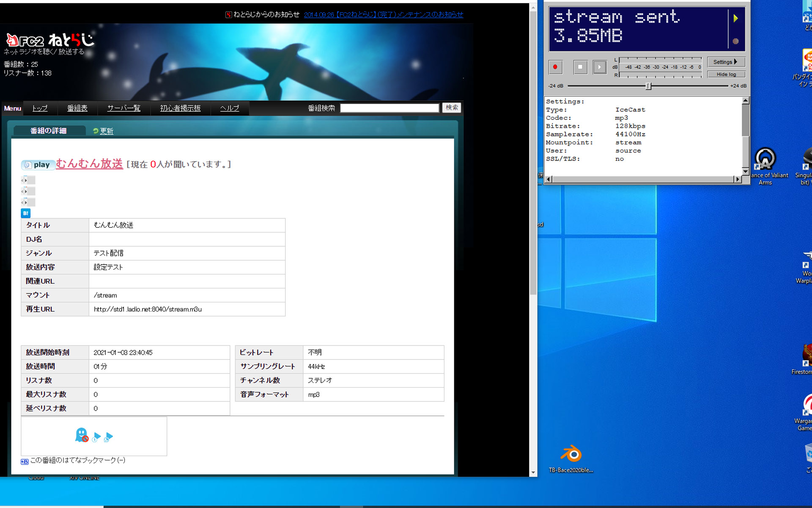Screen dimensions: 812x508
Task: Click the play button next to むんむん放送
Action: (37, 164)
